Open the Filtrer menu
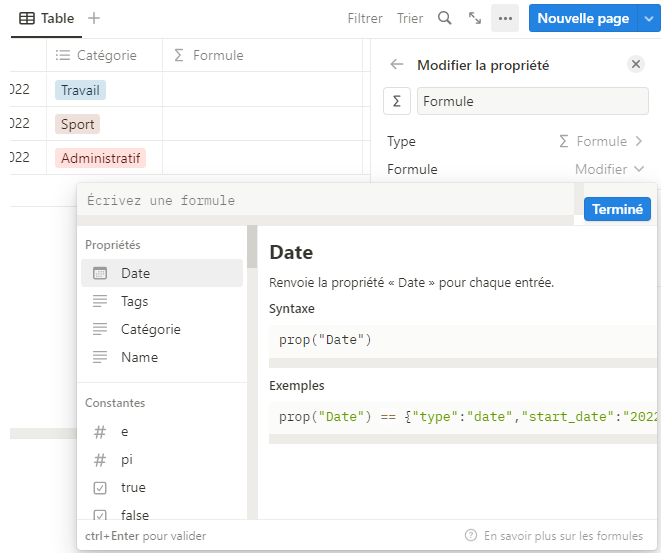The image size is (661, 553). point(365,18)
